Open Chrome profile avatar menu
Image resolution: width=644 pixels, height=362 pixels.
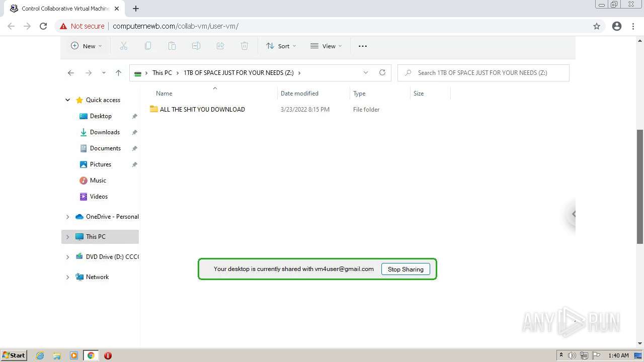point(617,26)
